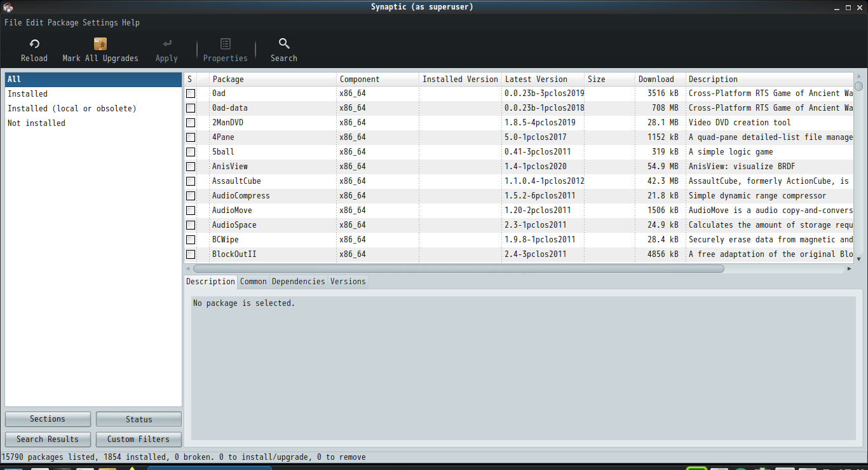The width and height of the screenshot is (868, 470).
Task: Open the Properties toolbar icon
Action: click(x=225, y=44)
